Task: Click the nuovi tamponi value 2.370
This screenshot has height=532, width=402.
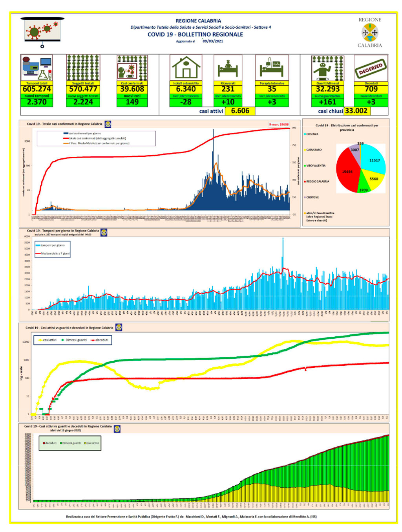Action: (37, 102)
